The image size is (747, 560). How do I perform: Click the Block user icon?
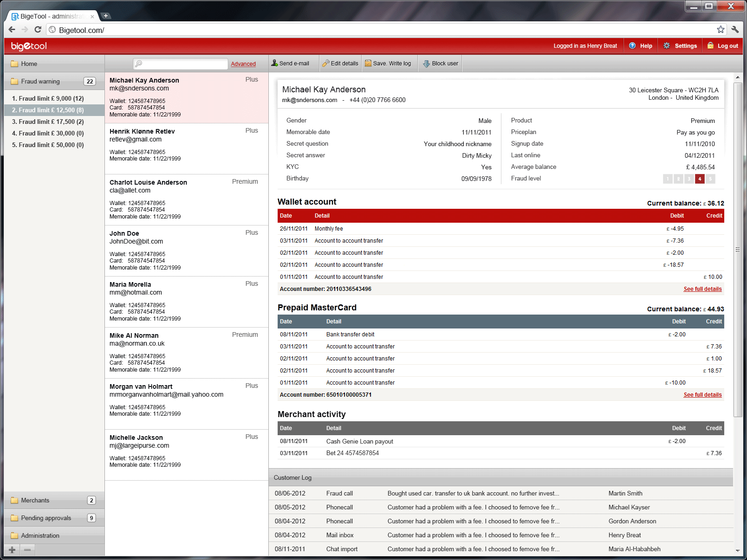point(426,64)
